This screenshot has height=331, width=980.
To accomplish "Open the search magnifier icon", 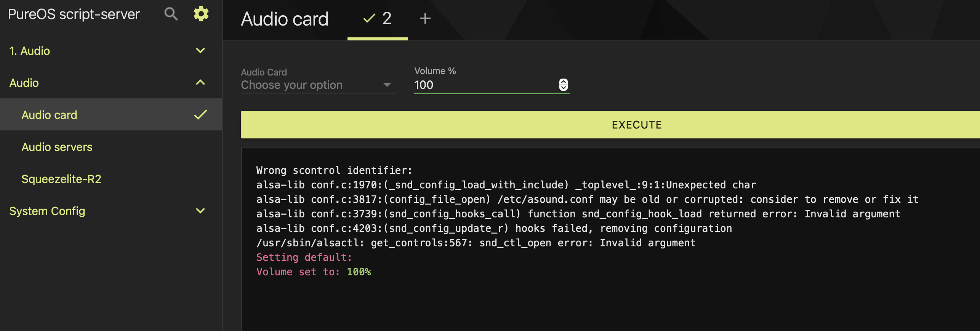I will tap(171, 14).
